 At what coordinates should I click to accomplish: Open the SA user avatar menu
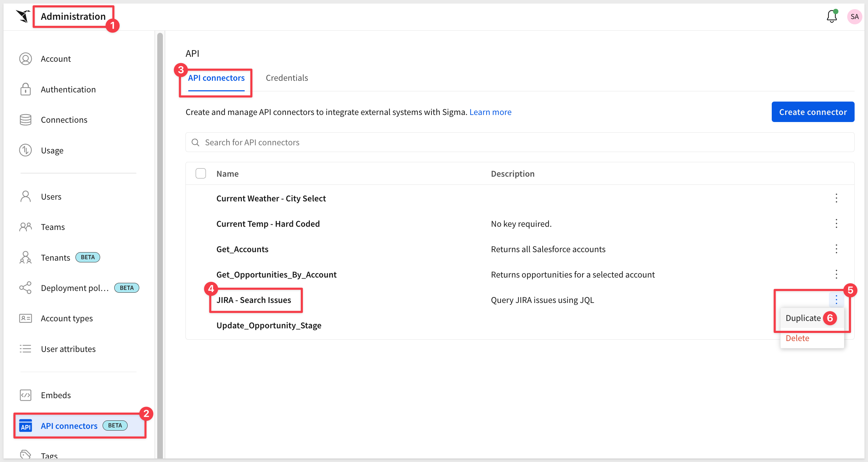(x=854, y=17)
